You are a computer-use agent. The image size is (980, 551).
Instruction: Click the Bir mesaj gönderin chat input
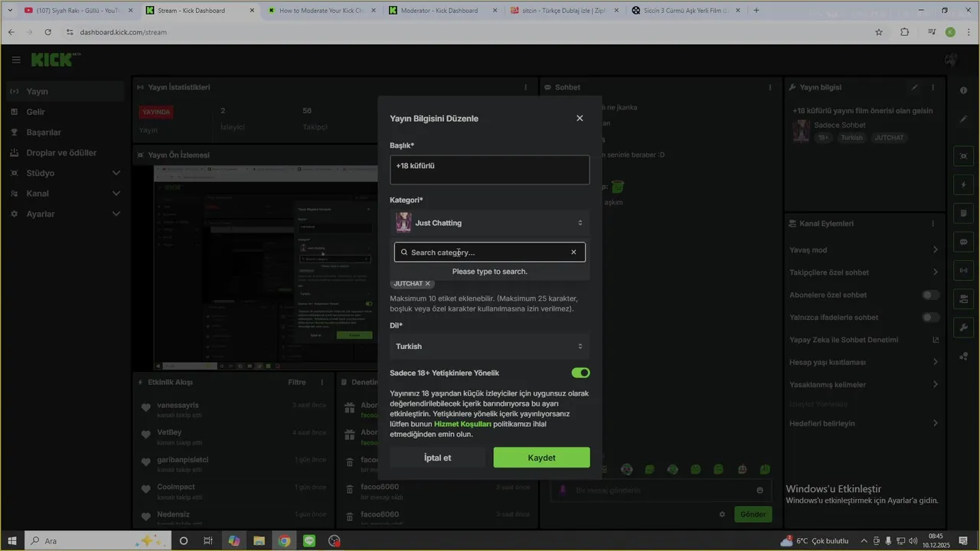click(x=660, y=491)
